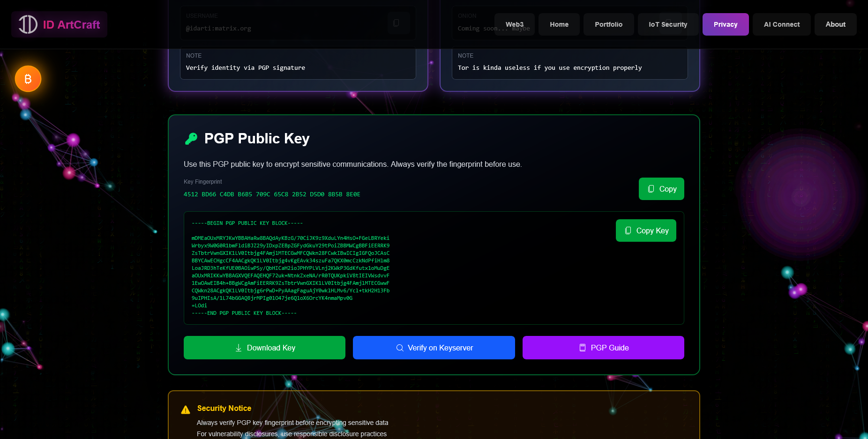Image resolution: width=868 pixels, height=439 pixels.
Task: Select the highlighted Privacy nav item
Action: click(725, 24)
